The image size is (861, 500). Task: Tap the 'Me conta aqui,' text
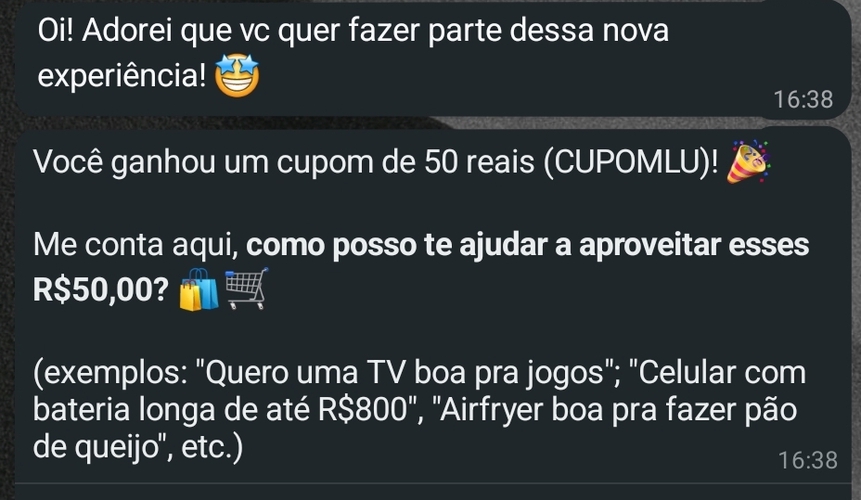(x=136, y=245)
